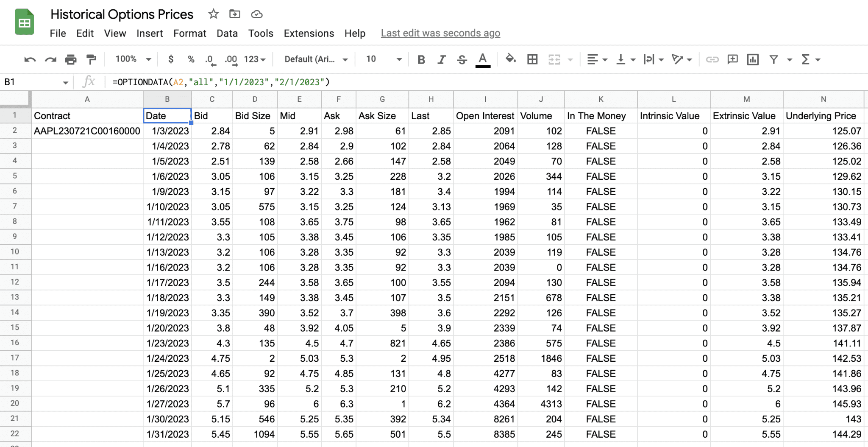Open the borders menu
Image resolution: width=868 pixels, height=447 pixels.
coord(532,59)
